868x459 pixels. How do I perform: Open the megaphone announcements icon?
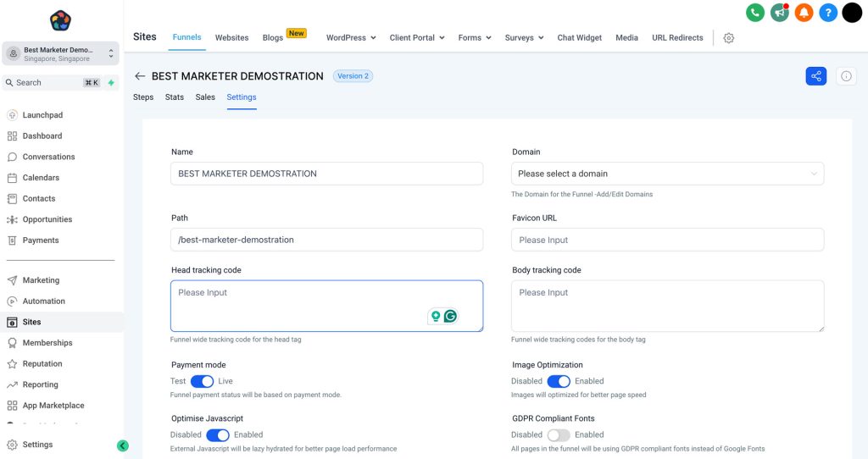[780, 12]
